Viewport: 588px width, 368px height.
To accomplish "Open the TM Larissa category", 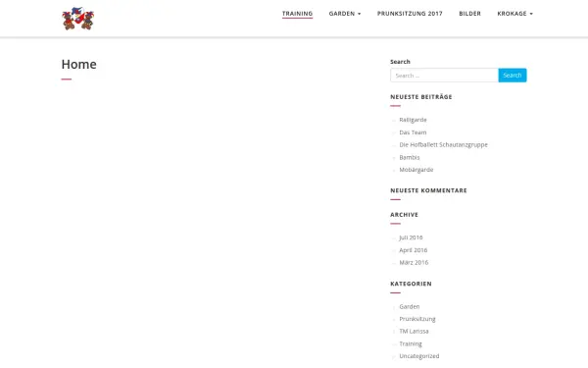I will coord(414,332).
